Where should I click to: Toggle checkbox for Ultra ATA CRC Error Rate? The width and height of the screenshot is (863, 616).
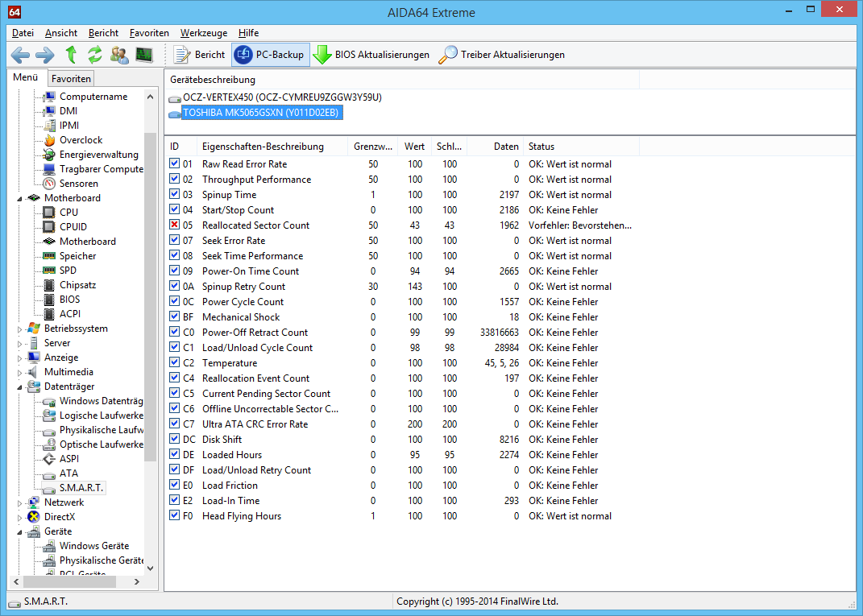[175, 424]
